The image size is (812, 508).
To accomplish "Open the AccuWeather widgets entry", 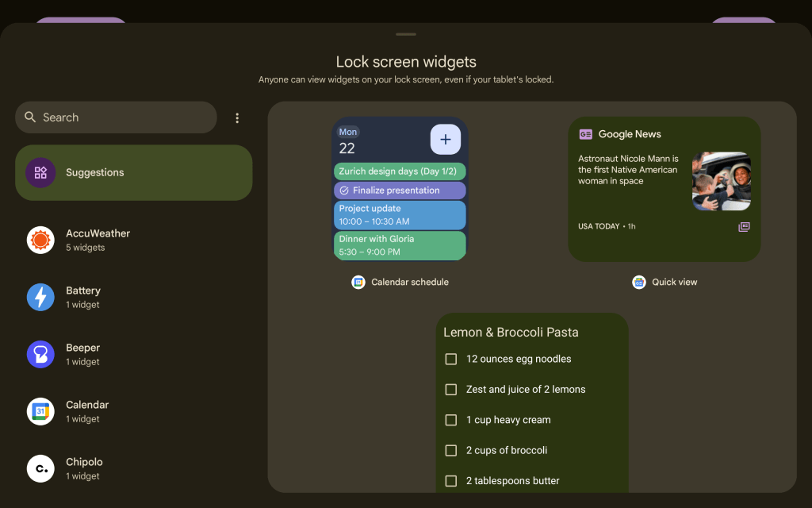I will tap(98, 240).
